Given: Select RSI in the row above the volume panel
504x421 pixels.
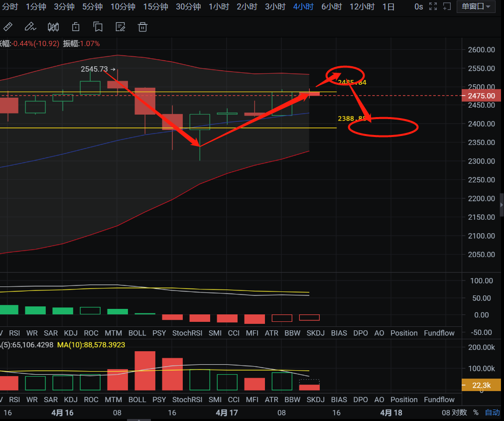Looking at the screenshot, I should pos(14,333).
